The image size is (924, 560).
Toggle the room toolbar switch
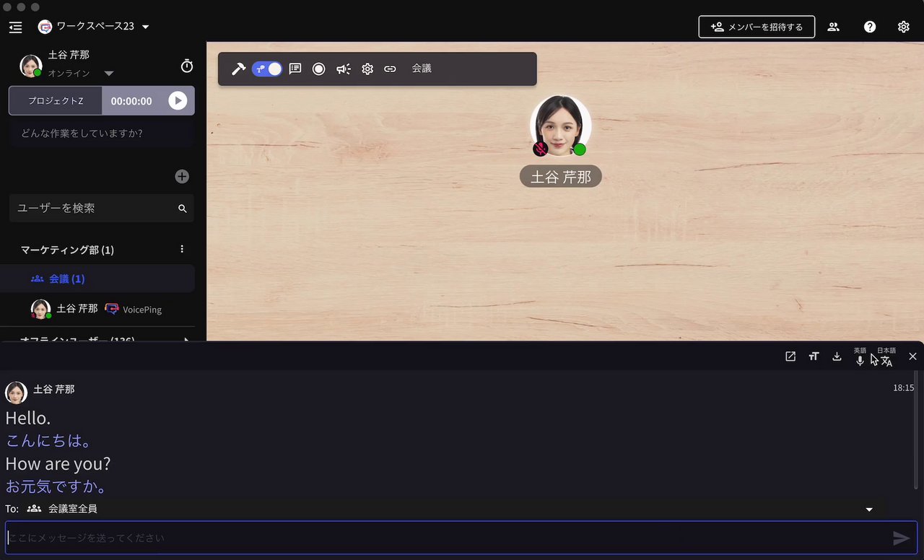coord(267,69)
